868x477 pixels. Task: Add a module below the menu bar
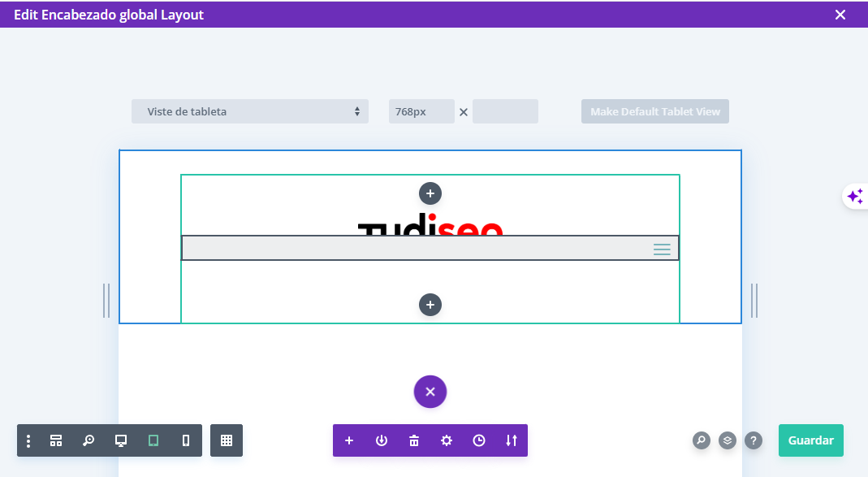[430, 305]
